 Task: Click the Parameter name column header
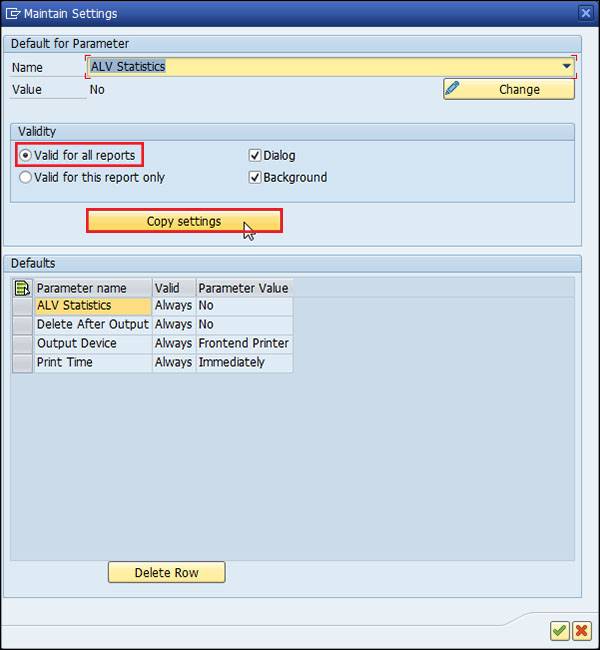click(x=93, y=288)
